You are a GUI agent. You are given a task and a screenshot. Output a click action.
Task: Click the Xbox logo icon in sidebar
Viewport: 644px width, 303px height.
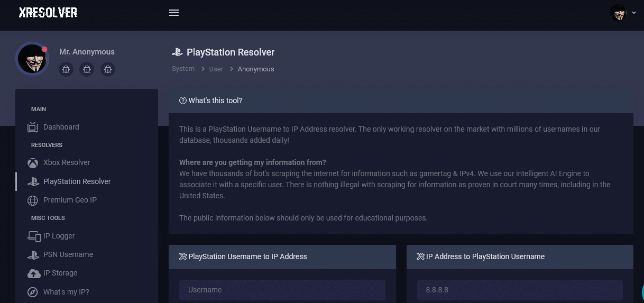click(33, 162)
